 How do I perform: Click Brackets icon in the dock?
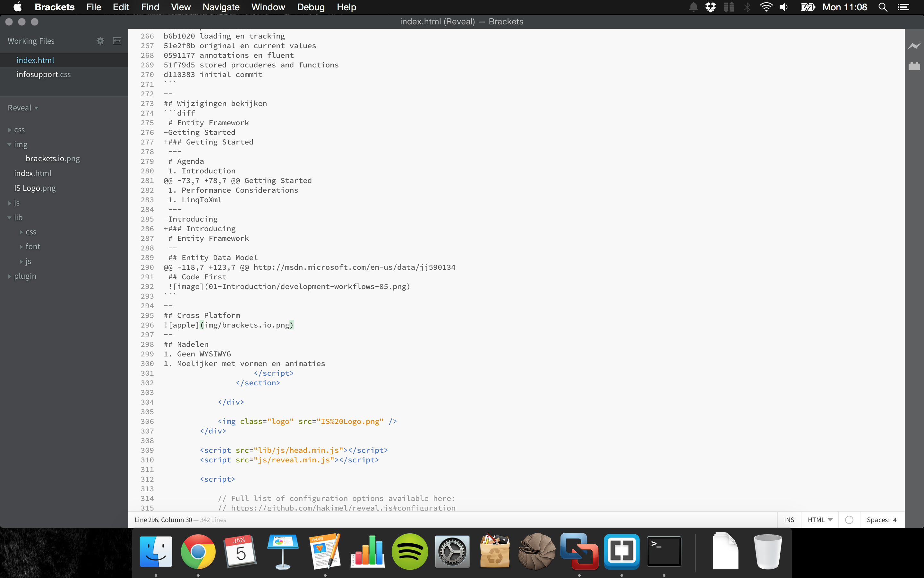[x=622, y=551]
